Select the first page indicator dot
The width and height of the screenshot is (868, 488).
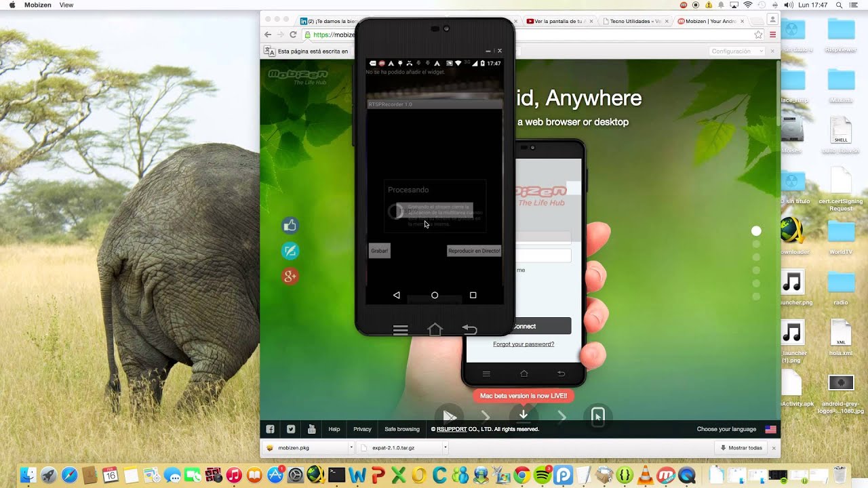coord(757,231)
